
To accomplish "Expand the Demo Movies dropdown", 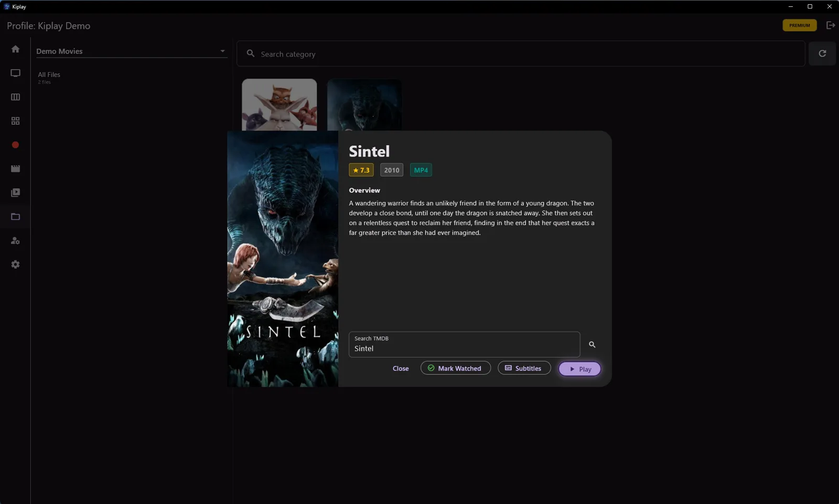I will click(x=131, y=51).
